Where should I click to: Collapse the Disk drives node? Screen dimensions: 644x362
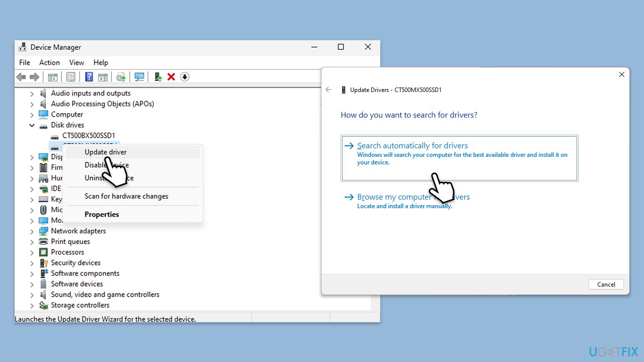32,125
